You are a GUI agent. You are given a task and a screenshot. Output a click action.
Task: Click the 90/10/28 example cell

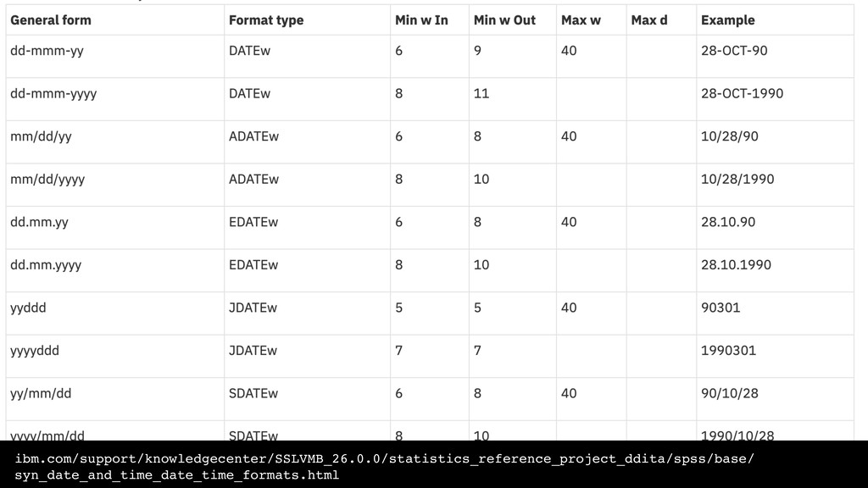tap(730, 393)
